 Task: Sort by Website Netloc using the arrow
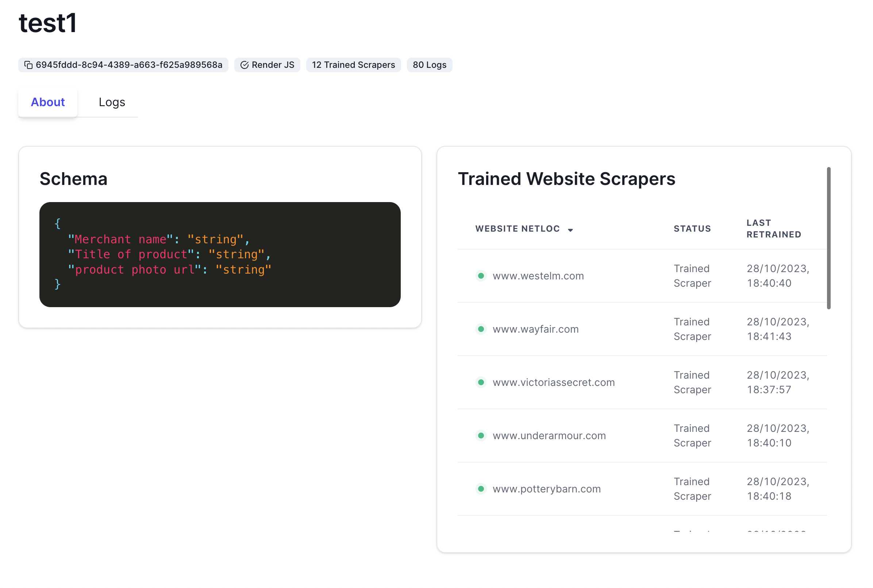click(570, 230)
